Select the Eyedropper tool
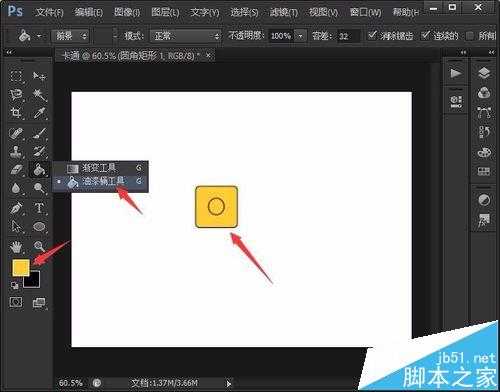 [39, 113]
